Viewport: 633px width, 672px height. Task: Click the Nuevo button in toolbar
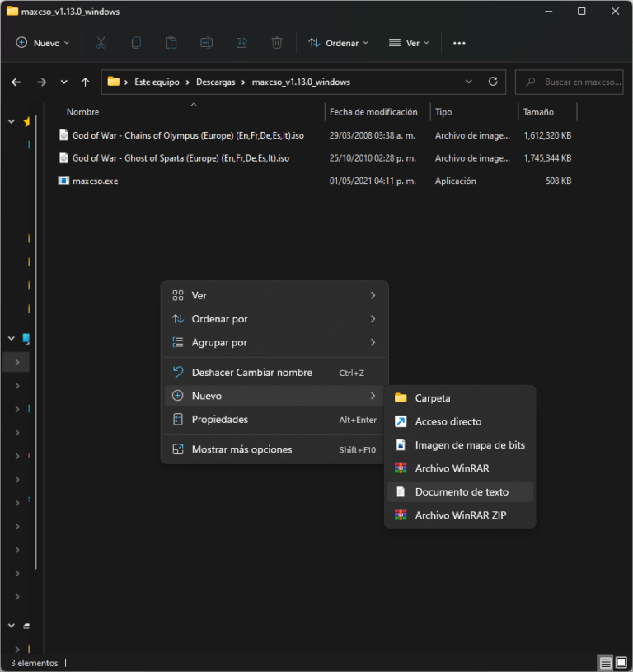43,43
